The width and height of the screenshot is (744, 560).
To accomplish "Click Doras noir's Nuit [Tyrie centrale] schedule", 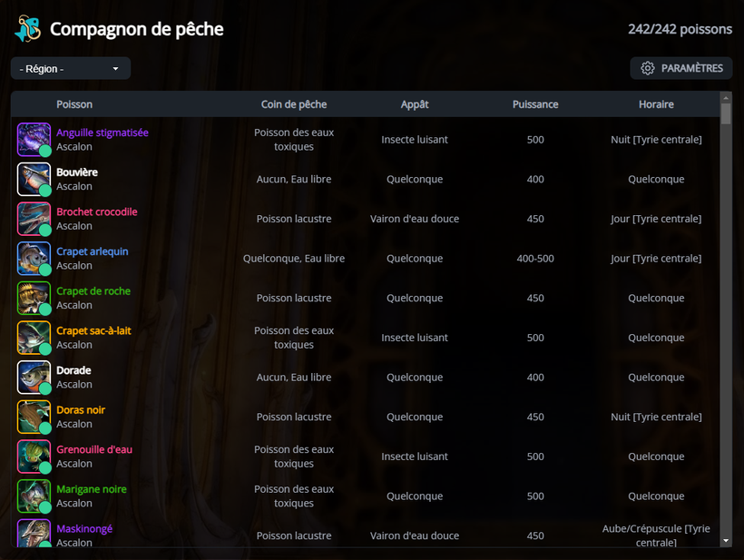I will [x=656, y=417].
